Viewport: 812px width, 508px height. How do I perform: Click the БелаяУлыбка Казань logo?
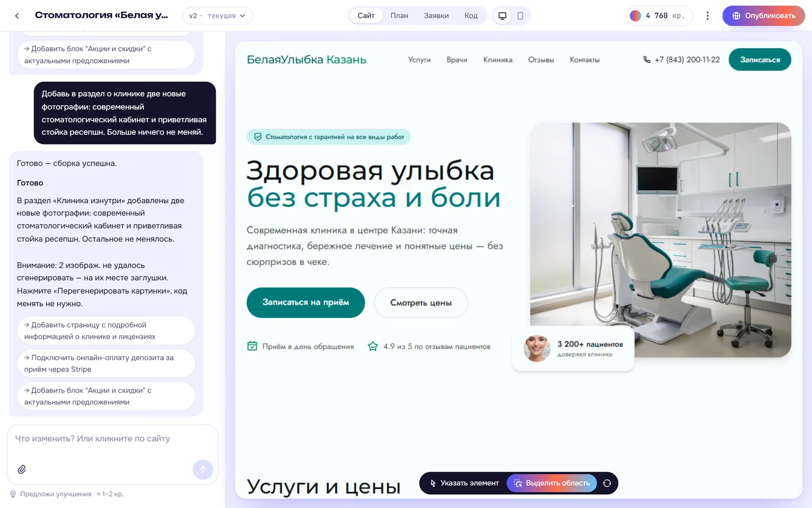tap(307, 59)
